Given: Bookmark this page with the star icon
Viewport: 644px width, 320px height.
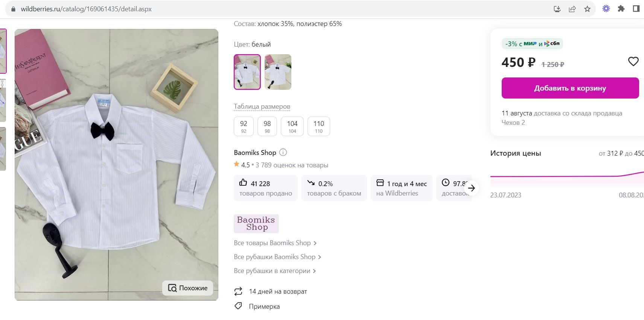Looking at the screenshot, I should coord(587,9).
